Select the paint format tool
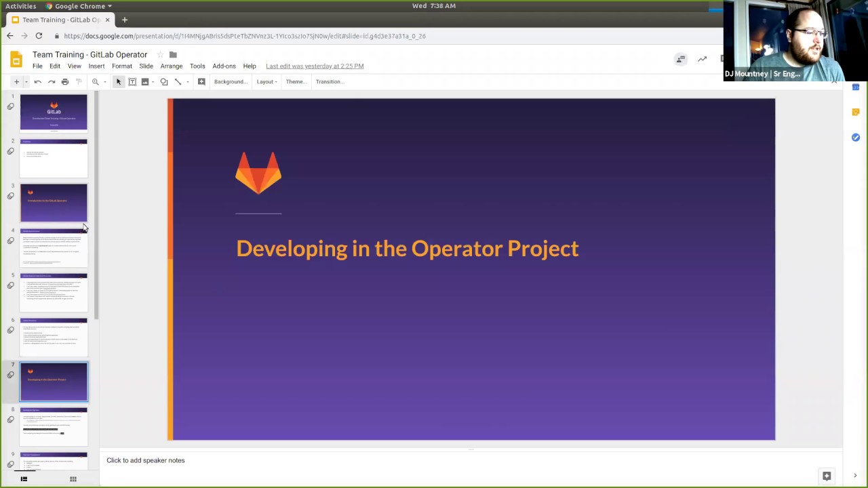The width and height of the screenshot is (868, 488). click(x=79, y=81)
